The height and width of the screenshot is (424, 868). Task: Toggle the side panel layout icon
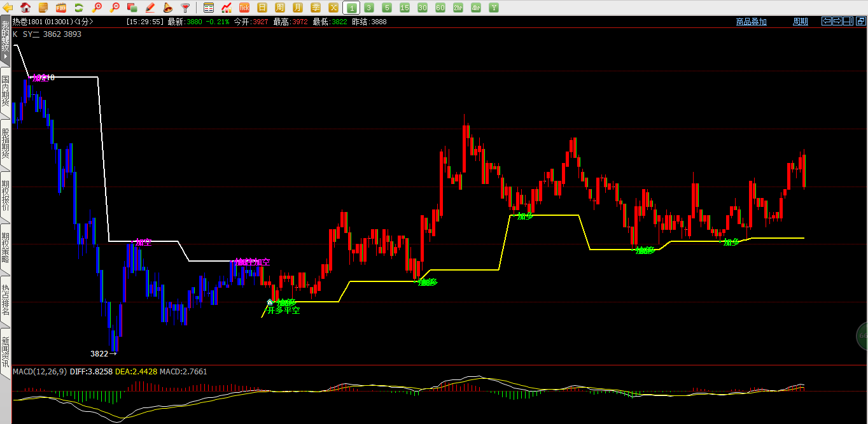(x=848, y=21)
